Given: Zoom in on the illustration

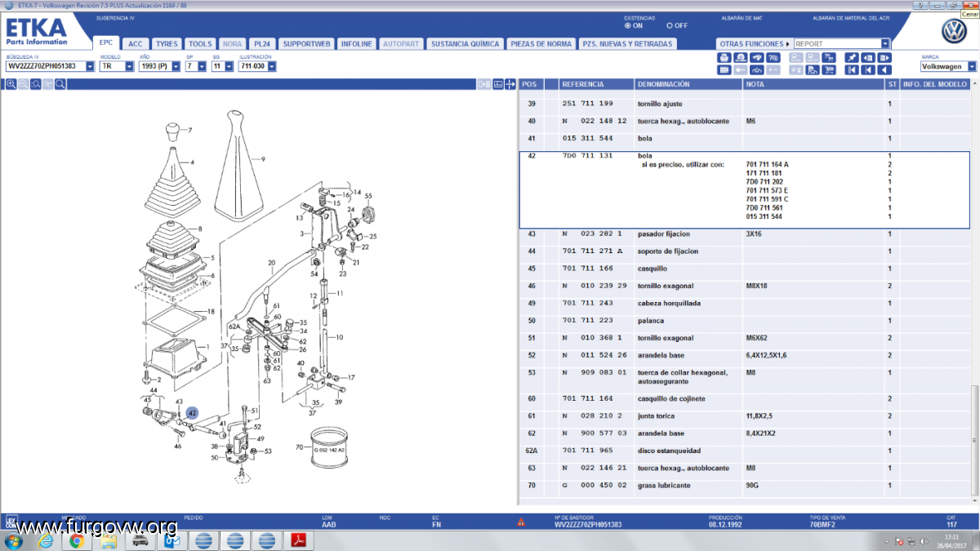Looking at the screenshot, I should click(x=11, y=84).
